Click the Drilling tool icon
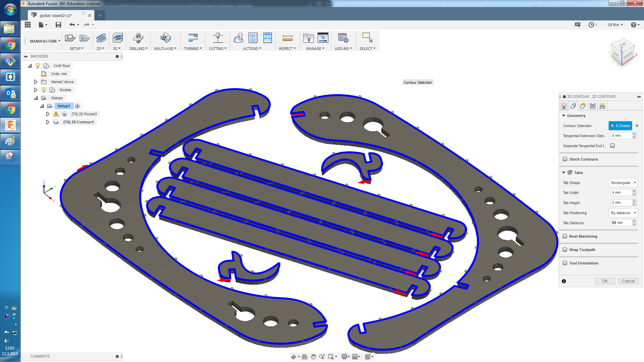Screen dimensions: 644x362 (138, 38)
